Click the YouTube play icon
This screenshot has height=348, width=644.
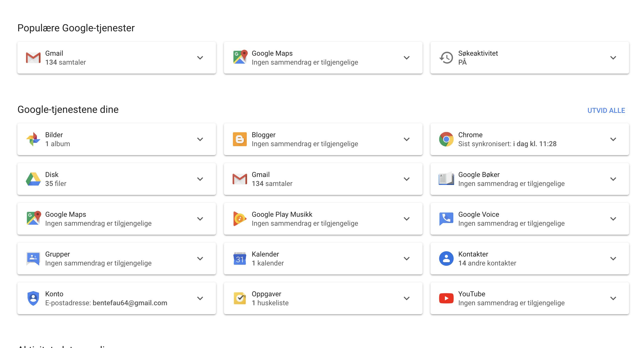[x=446, y=298]
